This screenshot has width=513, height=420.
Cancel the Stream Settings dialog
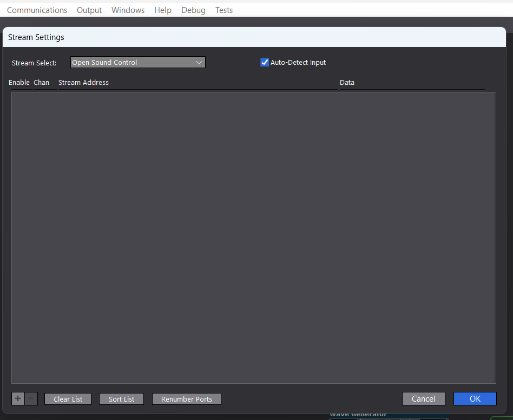[423, 399]
